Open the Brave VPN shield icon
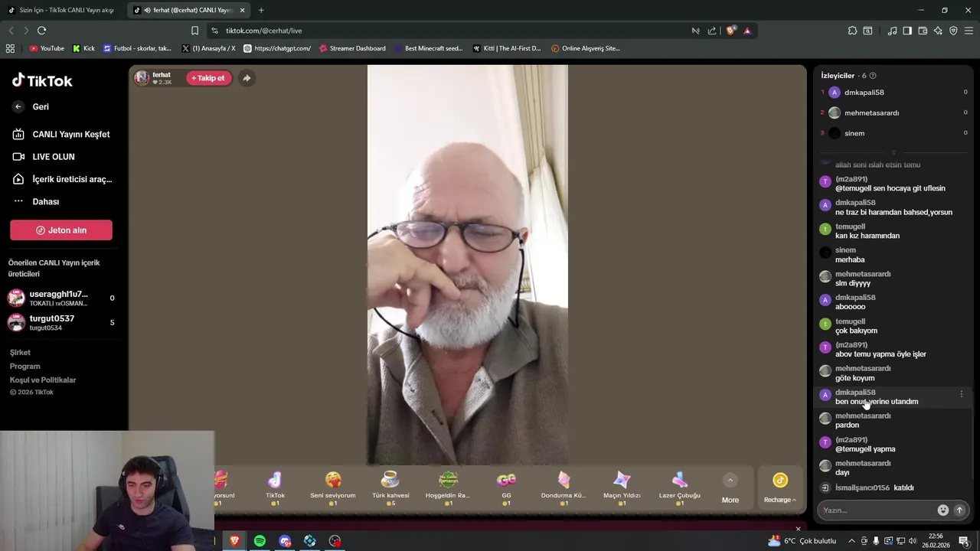The height and width of the screenshot is (551, 980). tap(953, 31)
